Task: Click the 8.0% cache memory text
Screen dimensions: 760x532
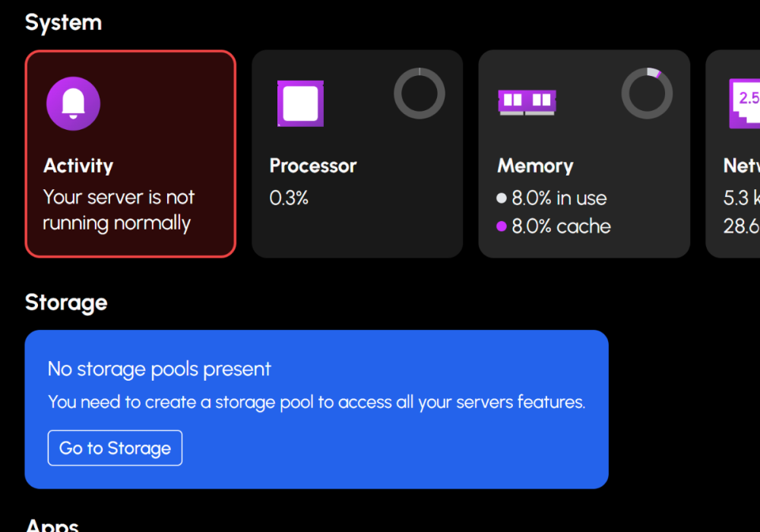Action: coord(561,226)
